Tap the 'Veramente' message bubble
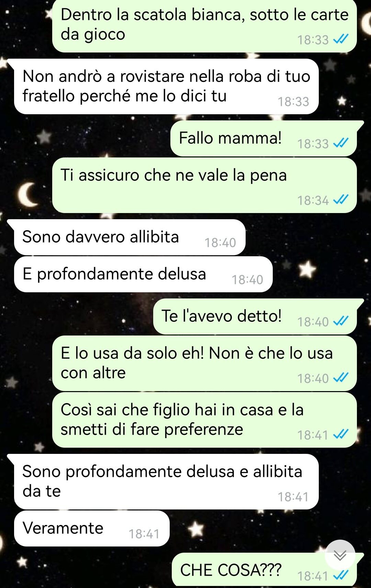Viewport: 371px width, 588px height. pos(92,528)
